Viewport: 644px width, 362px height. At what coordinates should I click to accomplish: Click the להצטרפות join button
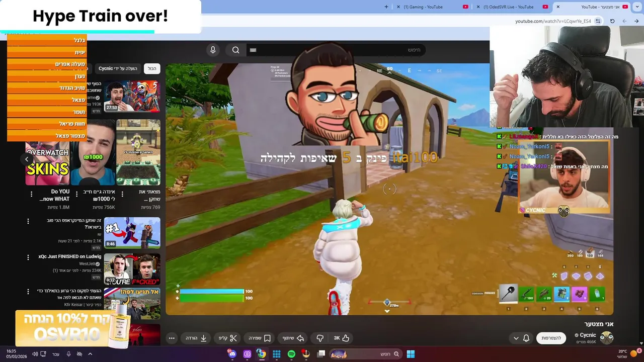click(x=551, y=338)
